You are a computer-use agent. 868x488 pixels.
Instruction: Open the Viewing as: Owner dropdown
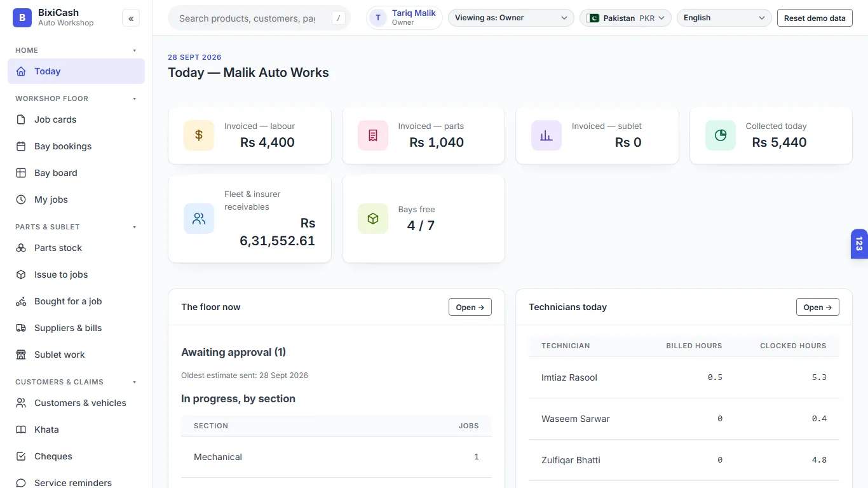coord(511,18)
